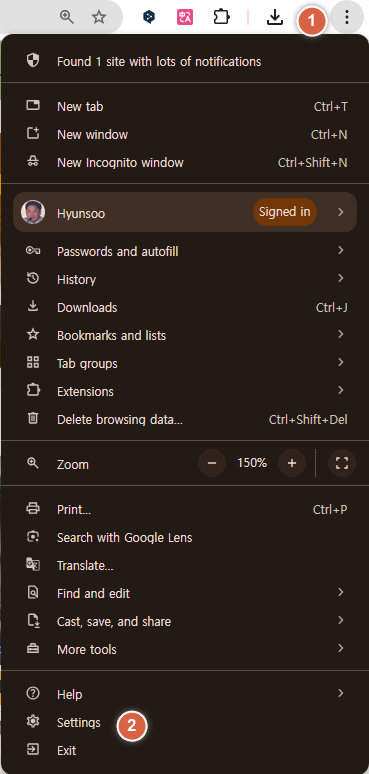Screen dimensions: 369x774
Task: Click the pink translate extension icon
Action: [x=185, y=17]
